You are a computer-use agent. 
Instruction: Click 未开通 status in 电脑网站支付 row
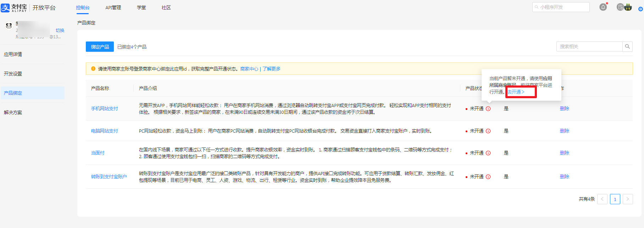477,131
